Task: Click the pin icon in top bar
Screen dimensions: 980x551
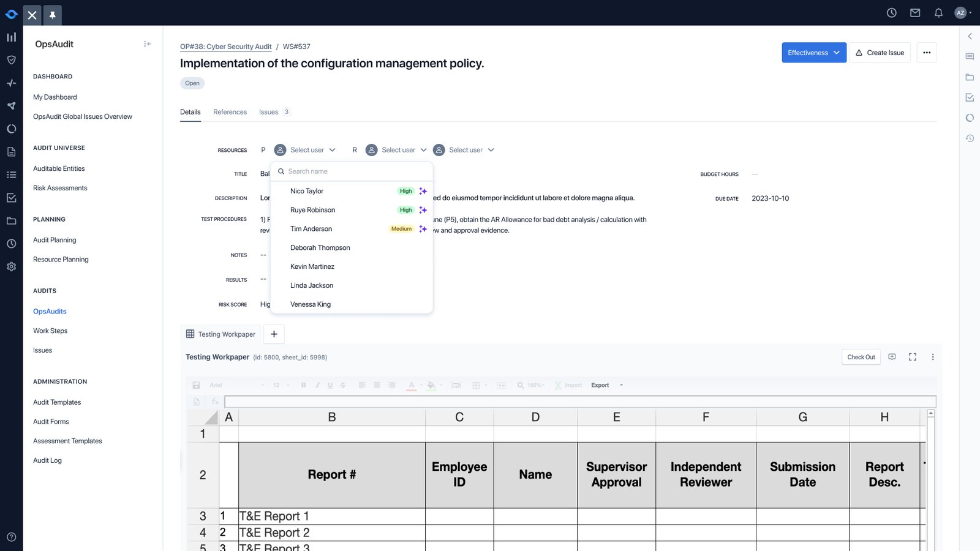Action: pyautogui.click(x=53, y=15)
